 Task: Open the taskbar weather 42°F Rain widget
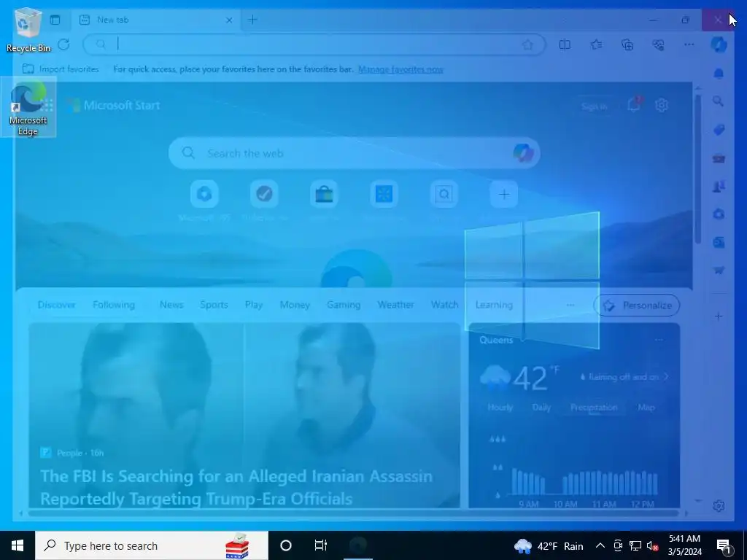[x=549, y=545]
